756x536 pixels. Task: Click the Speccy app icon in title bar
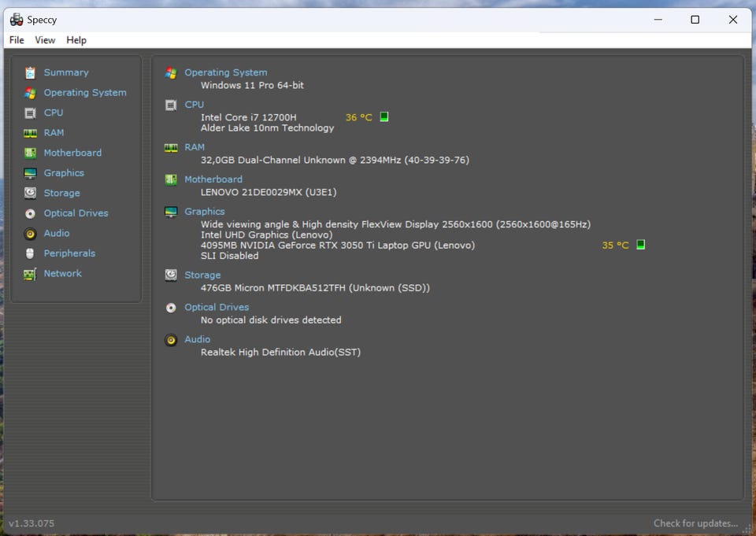click(x=17, y=20)
